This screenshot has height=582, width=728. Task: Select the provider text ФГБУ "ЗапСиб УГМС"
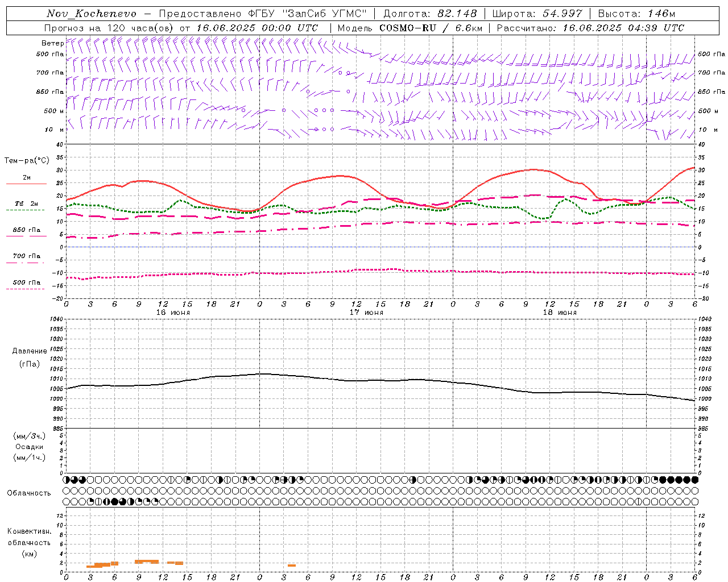[307, 14]
